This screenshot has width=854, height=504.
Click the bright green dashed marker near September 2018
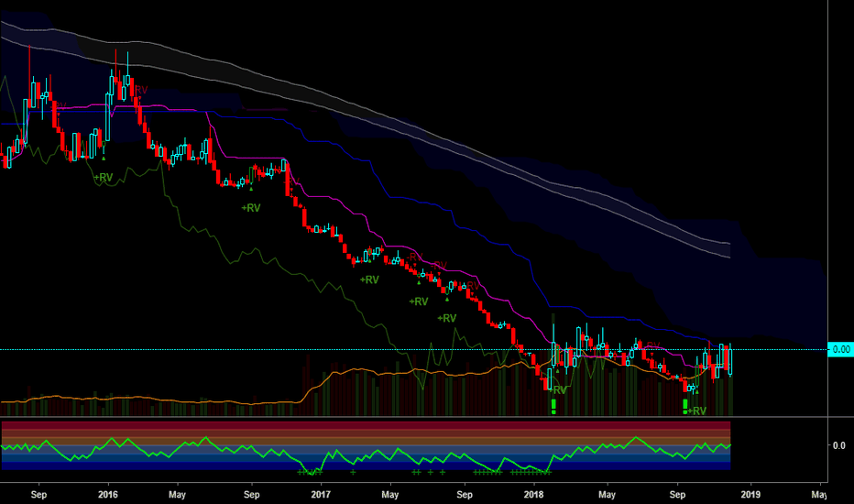coord(685,407)
